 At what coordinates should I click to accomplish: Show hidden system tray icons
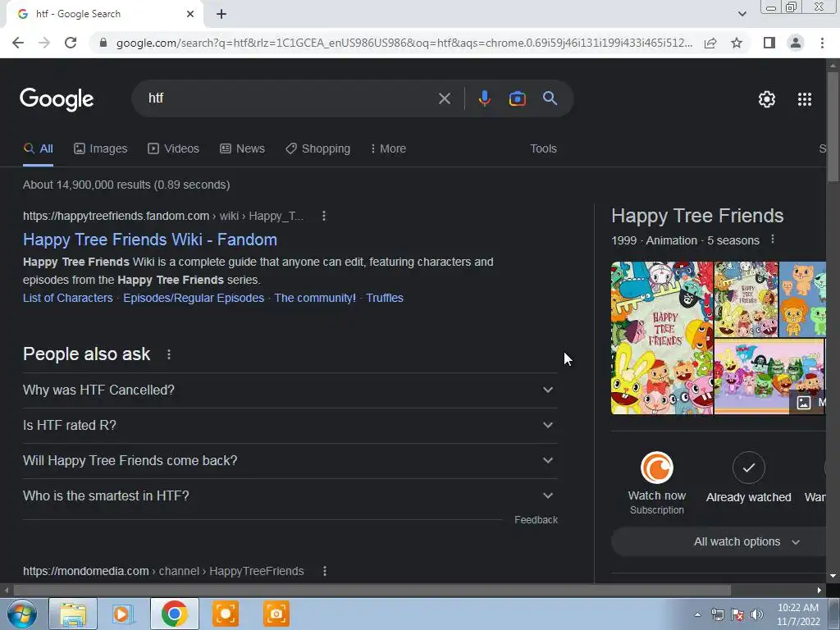(697, 614)
